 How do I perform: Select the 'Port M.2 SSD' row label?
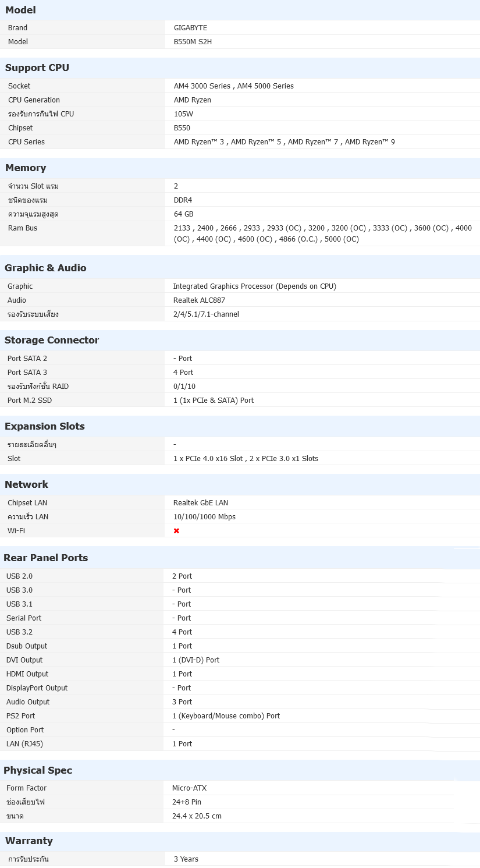pos(30,401)
